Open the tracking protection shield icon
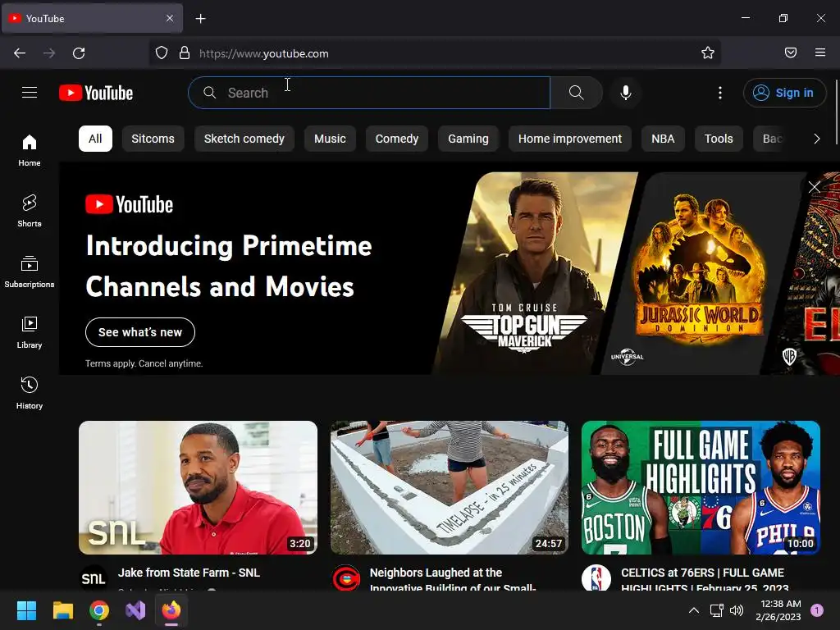The image size is (840, 630). (162, 53)
